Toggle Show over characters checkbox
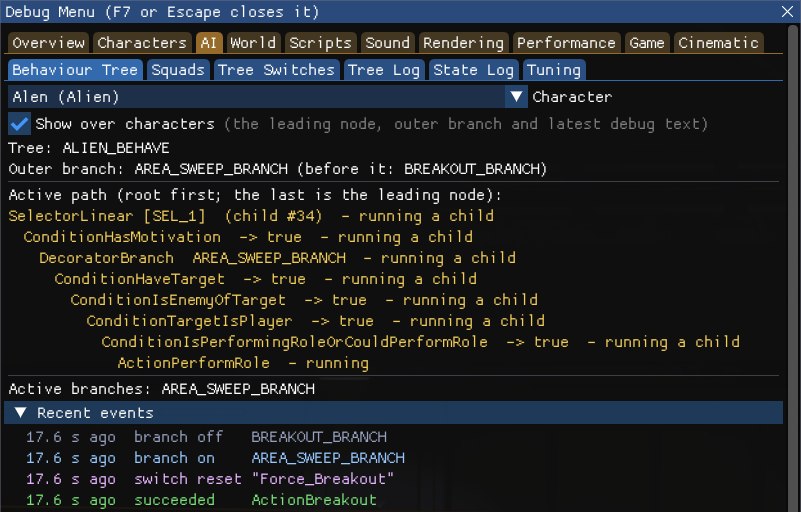 [x=19, y=124]
